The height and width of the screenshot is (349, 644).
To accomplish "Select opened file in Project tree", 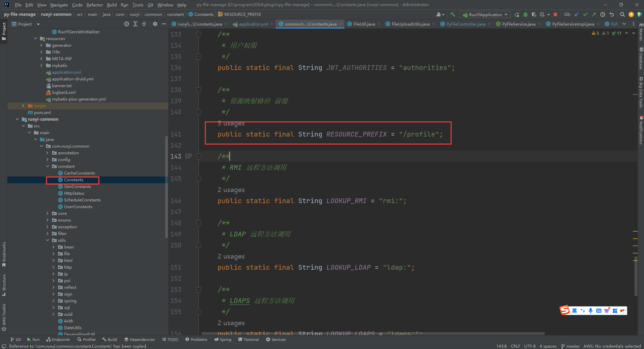I will (x=127, y=24).
